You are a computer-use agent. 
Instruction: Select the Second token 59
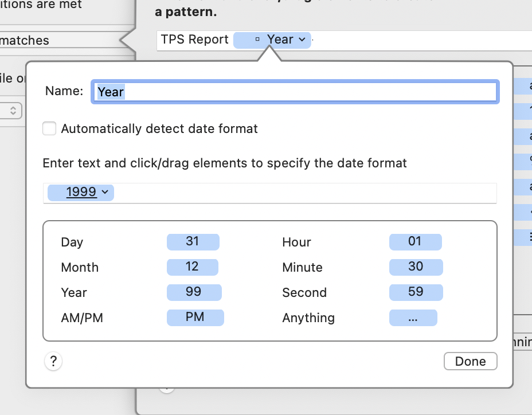[x=416, y=292]
